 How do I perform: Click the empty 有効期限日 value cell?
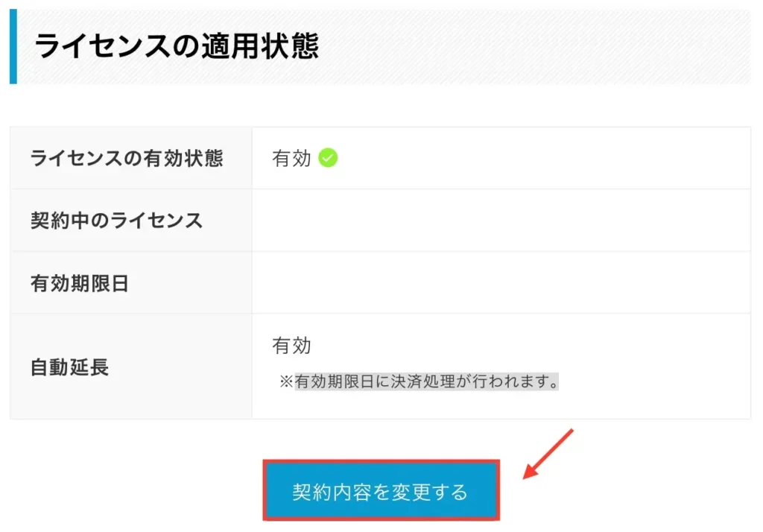[501, 283]
